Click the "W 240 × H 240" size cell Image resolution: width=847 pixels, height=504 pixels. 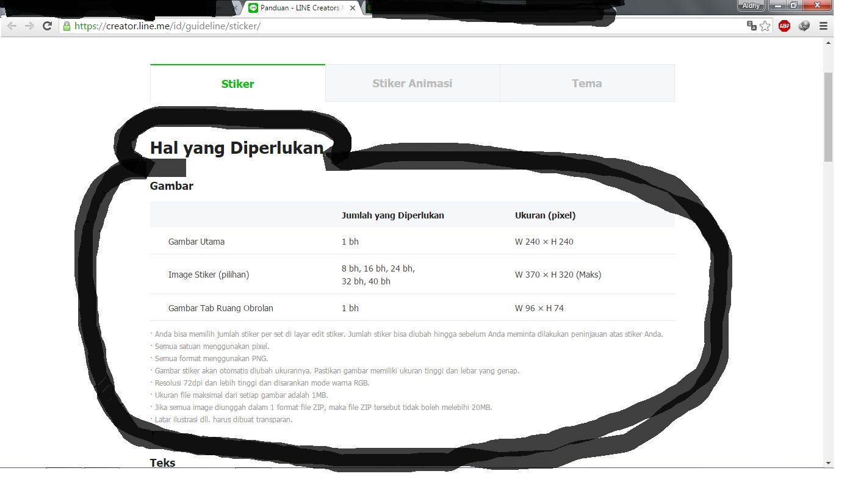(544, 242)
